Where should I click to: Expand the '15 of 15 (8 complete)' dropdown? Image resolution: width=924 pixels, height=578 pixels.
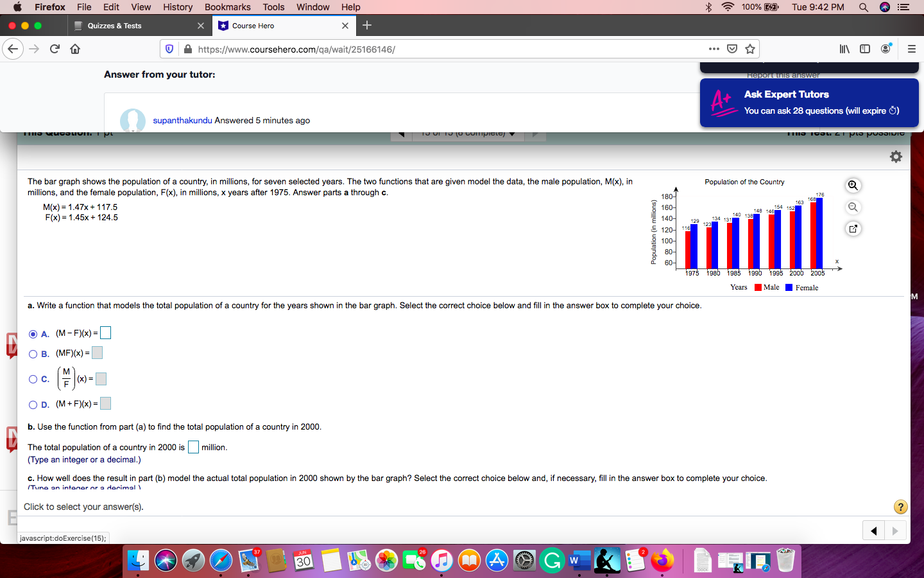coord(512,132)
